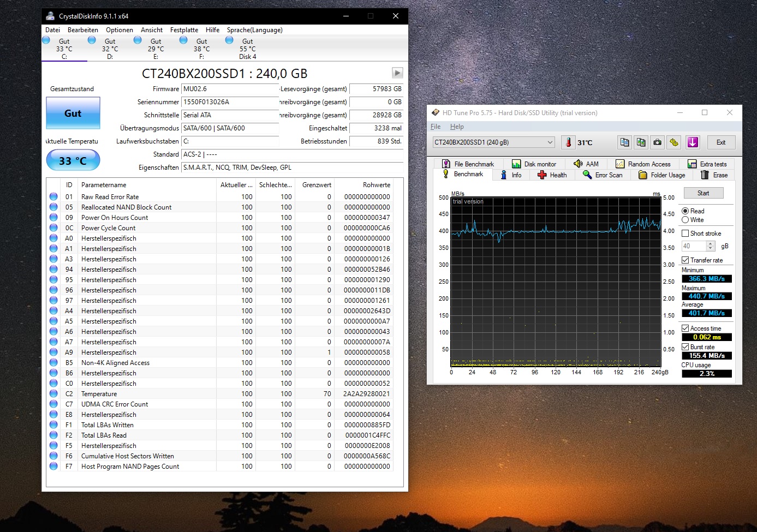Click status orb of Power On Hours Count
757x532 pixels.
pos(53,217)
